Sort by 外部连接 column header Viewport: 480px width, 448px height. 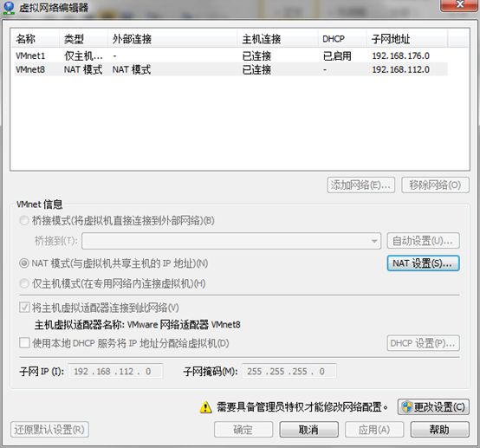click(172, 39)
